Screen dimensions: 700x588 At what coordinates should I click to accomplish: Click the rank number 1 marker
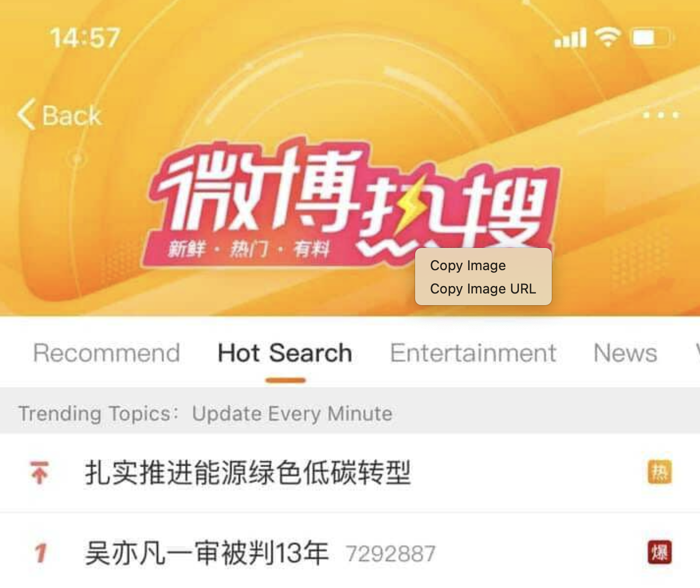[41, 554]
